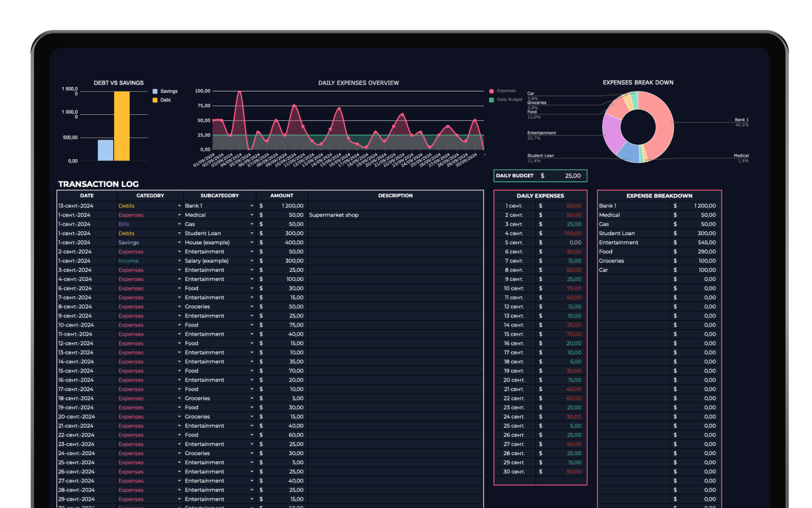
Task: Select the tall yellow Debt bar
Action: pyautogui.click(x=122, y=126)
